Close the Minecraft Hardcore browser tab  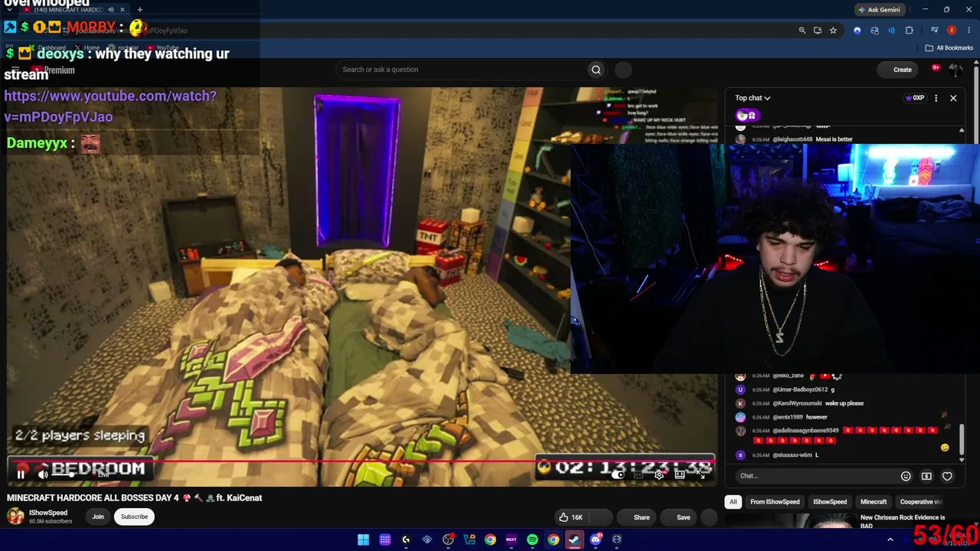click(x=122, y=10)
